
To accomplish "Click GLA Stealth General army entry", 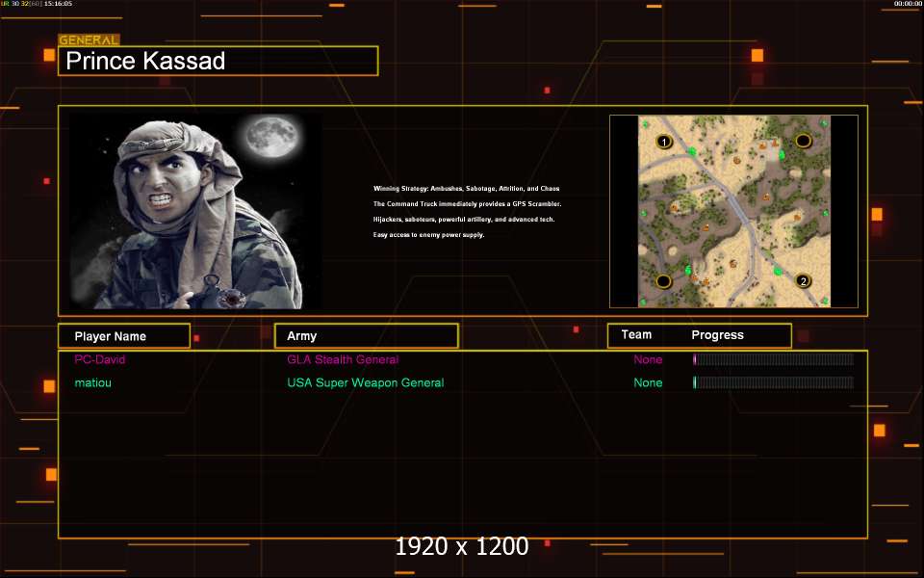I will (343, 360).
